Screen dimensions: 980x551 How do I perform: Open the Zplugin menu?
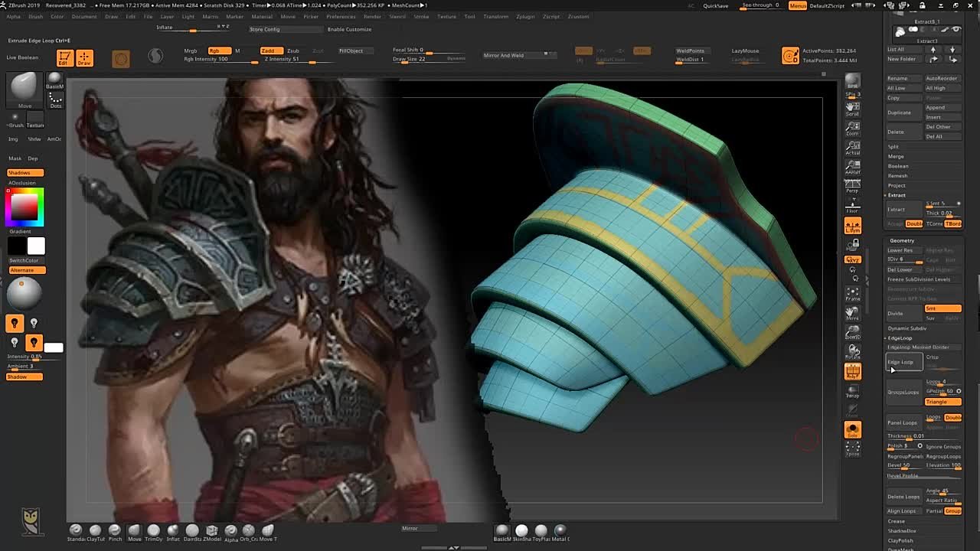(525, 16)
